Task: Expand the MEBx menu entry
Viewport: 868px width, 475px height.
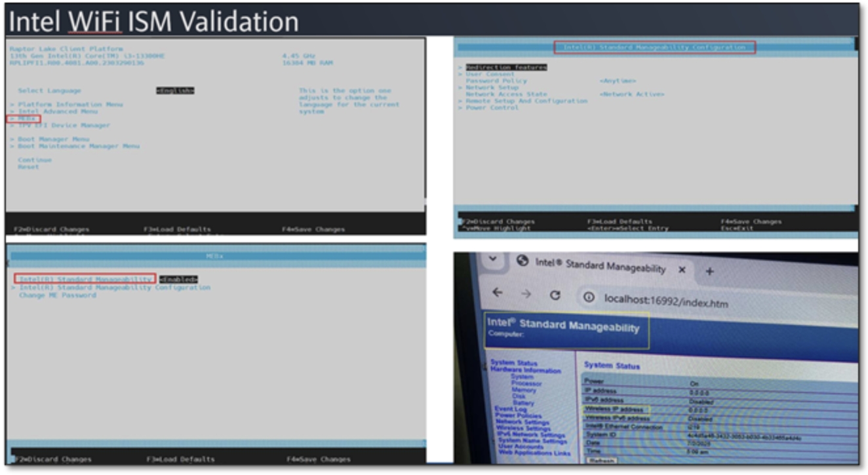Action: [x=26, y=119]
